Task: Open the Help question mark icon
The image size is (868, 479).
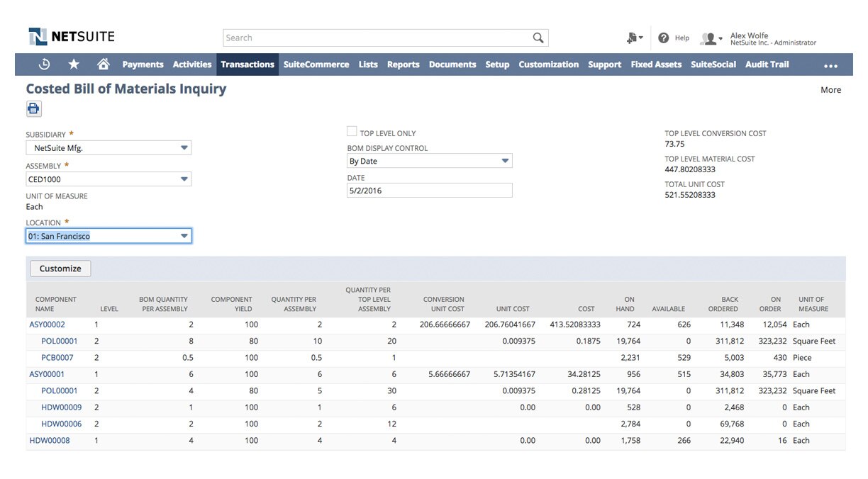Action: tap(664, 38)
